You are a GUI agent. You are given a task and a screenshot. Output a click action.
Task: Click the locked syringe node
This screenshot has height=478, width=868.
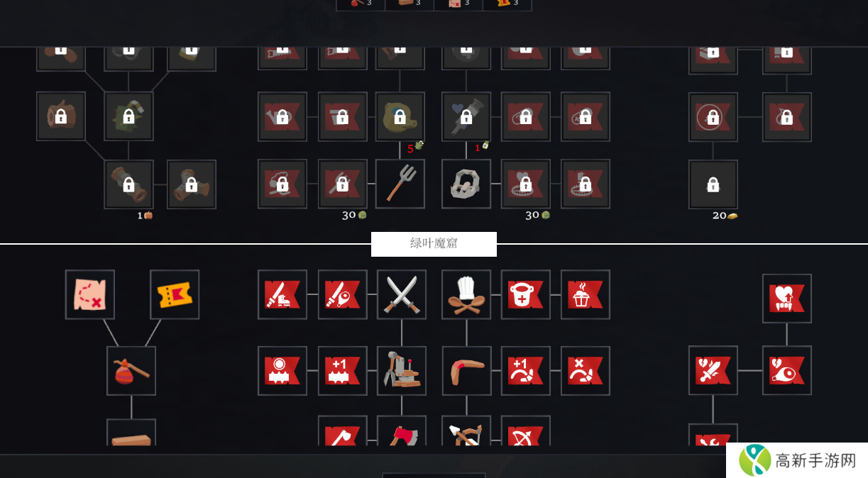(466, 116)
